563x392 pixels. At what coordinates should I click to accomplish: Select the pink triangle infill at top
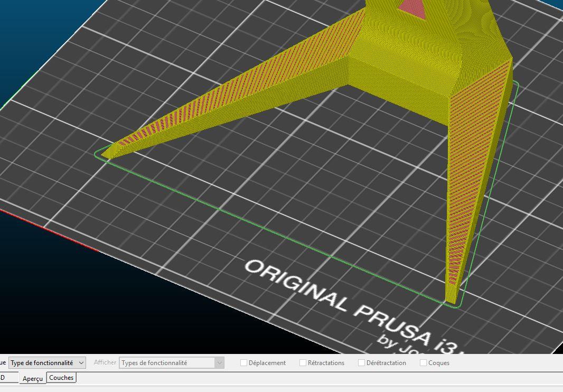412,7
